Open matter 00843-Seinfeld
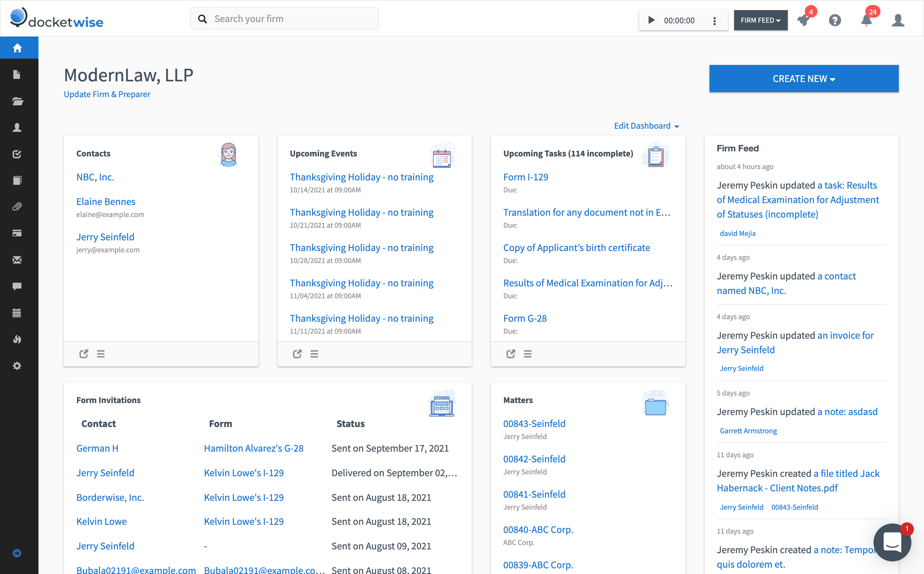Screen dimensions: 924x574 click(x=534, y=423)
